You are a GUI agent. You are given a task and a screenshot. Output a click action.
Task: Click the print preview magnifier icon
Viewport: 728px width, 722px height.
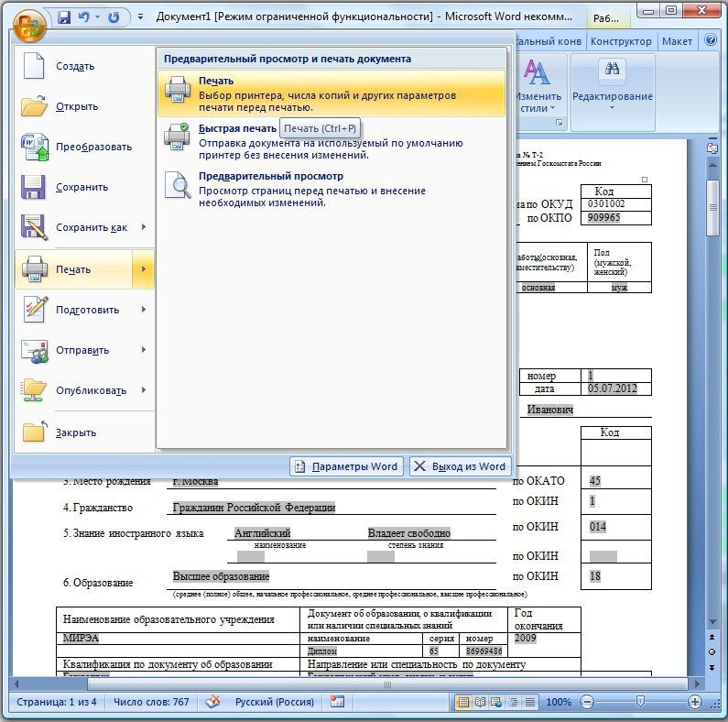tap(178, 185)
